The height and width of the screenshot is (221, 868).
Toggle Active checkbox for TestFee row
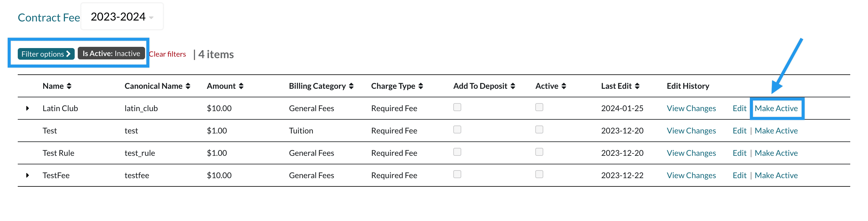pos(539,174)
